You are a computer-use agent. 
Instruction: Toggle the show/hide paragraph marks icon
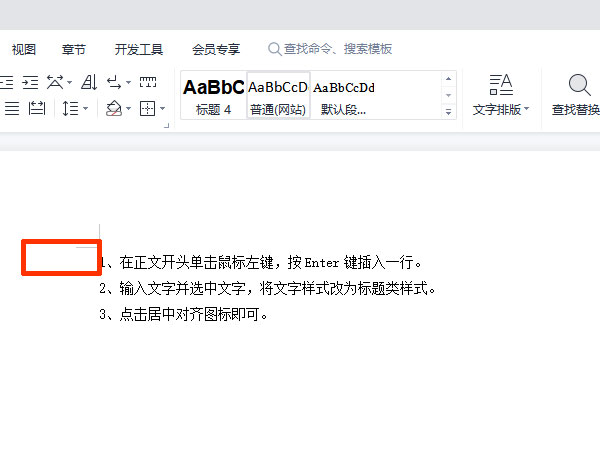[x=117, y=82]
